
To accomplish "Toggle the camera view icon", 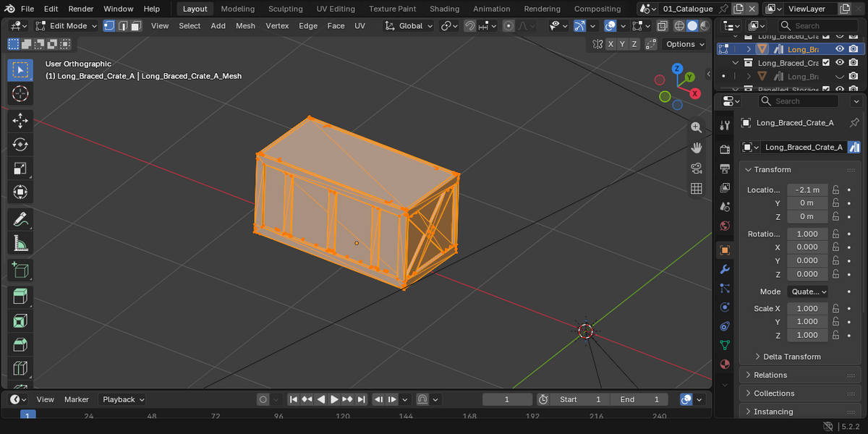I will click(x=697, y=168).
